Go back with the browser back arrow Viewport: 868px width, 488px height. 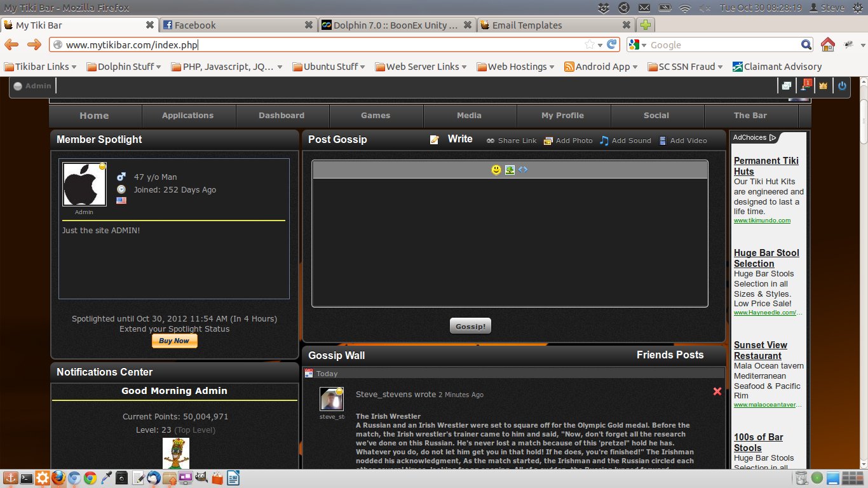point(11,44)
